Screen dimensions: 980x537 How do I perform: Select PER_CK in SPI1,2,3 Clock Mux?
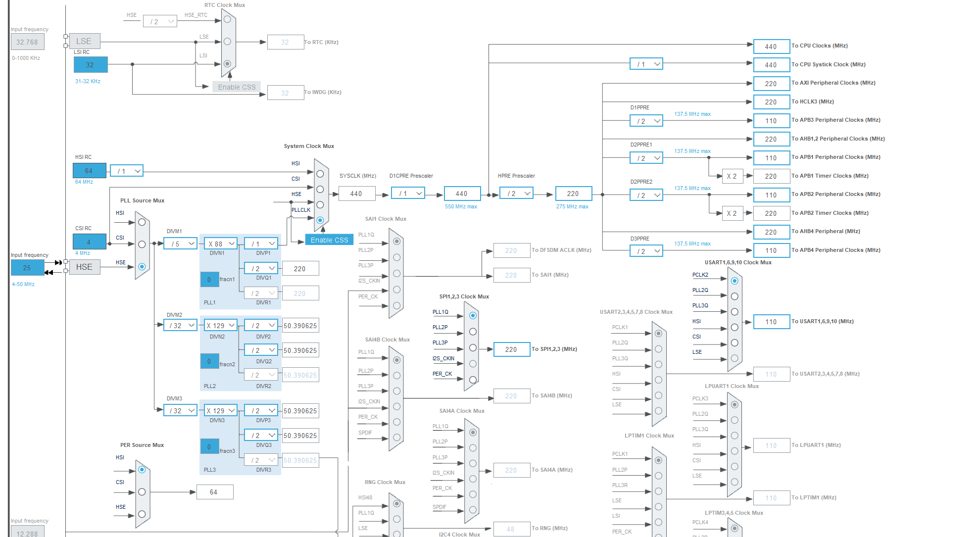pos(473,380)
